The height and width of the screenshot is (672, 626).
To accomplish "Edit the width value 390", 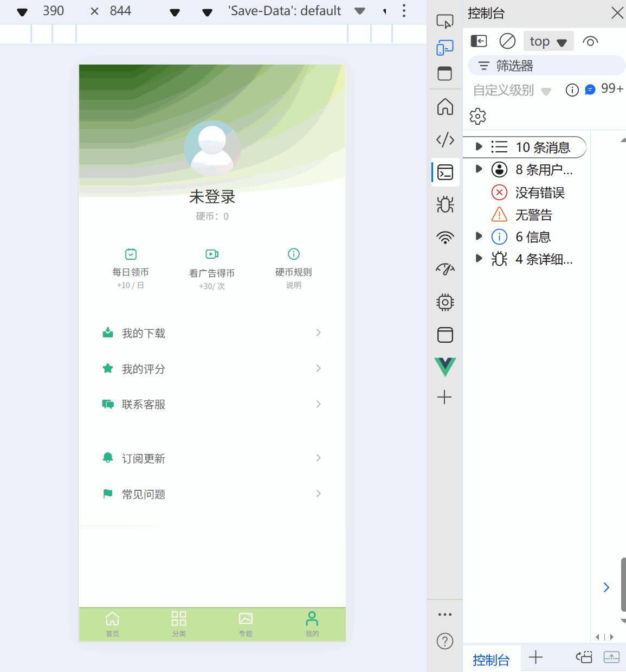I will click(53, 11).
